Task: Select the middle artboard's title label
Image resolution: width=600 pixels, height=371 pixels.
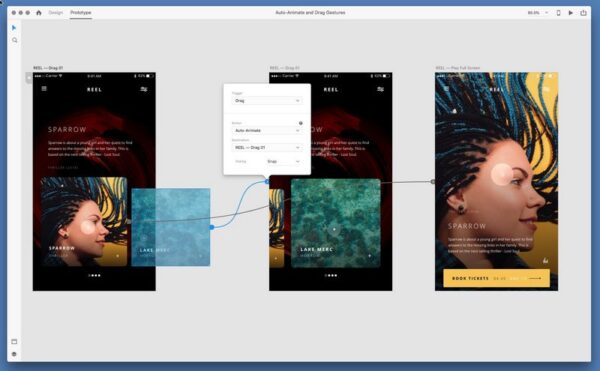Action: point(285,68)
